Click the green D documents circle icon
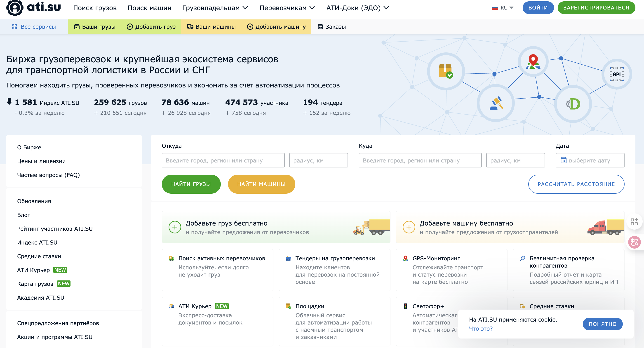Viewport: 644px width, 348px height. tap(573, 104)
